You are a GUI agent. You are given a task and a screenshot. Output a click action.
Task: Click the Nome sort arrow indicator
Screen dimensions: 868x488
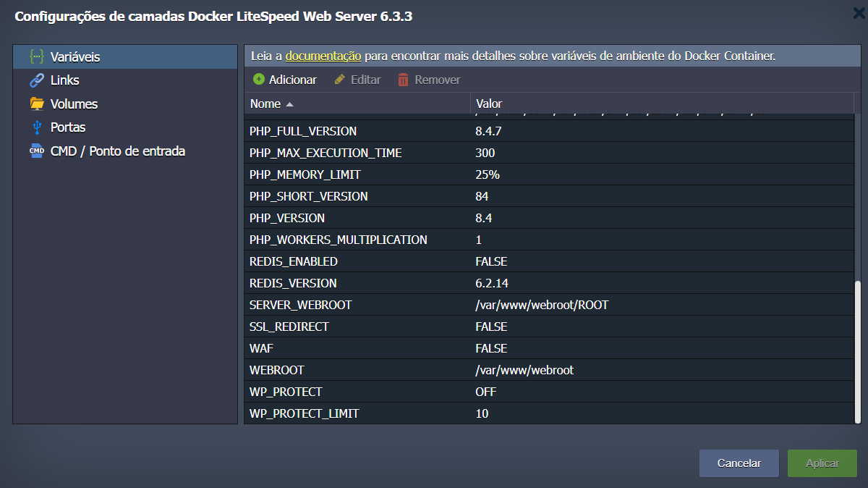[289, 104]
